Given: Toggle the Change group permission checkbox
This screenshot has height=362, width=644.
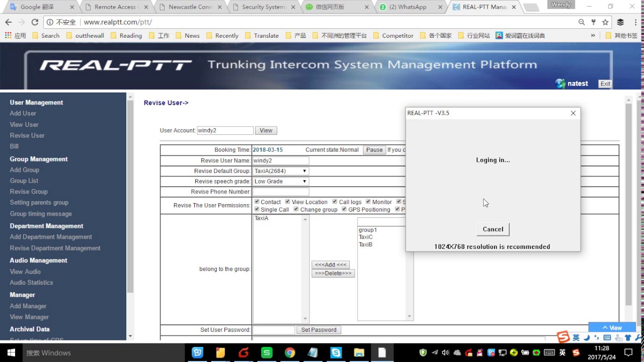Looking at the screenshot, I should coord(296,209).
